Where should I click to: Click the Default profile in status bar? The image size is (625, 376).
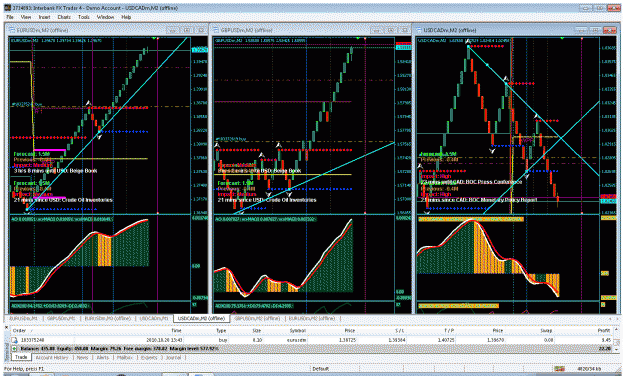[x=320, y=369]
